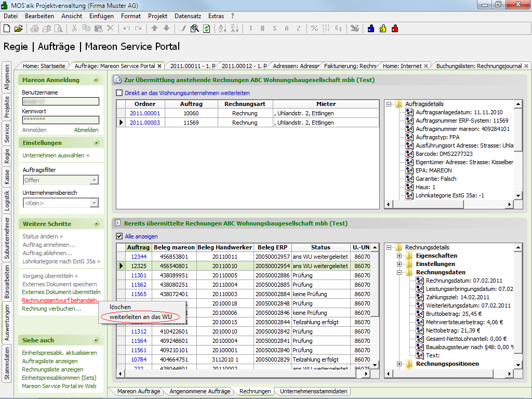Open the Projekt menu

157,16
